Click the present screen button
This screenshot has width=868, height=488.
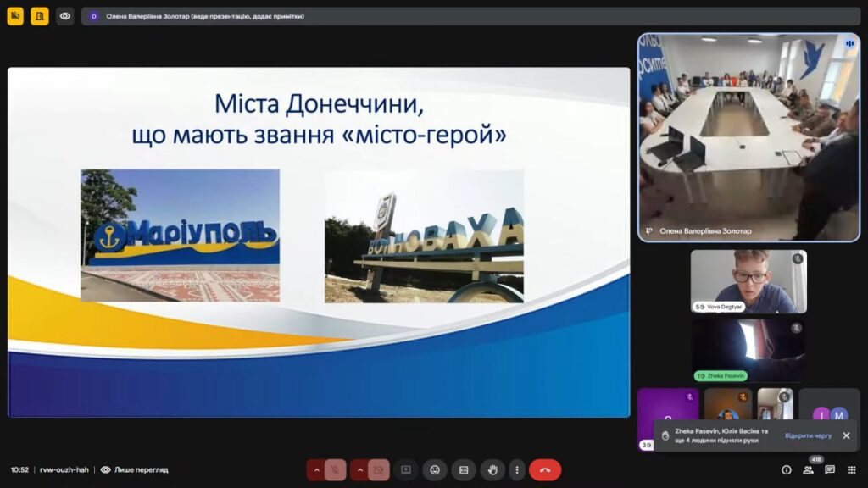(x=406, y=469)
